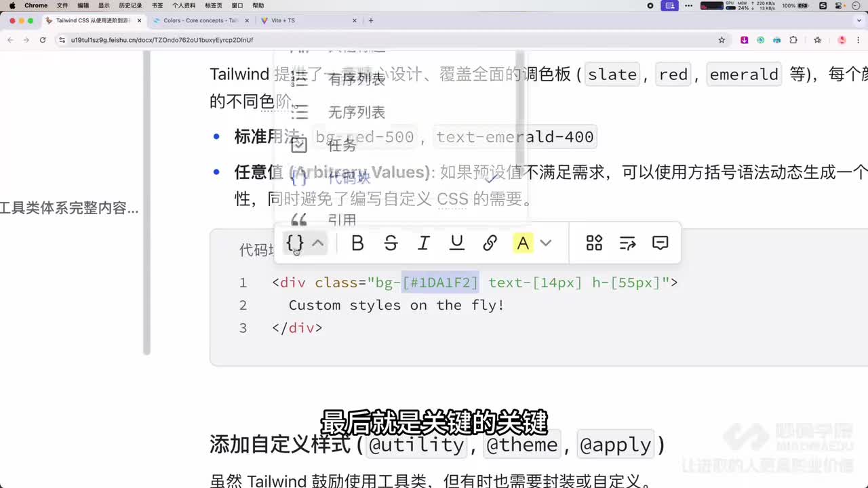Underline the selected text
868x488 pixels.
point(457,243)
